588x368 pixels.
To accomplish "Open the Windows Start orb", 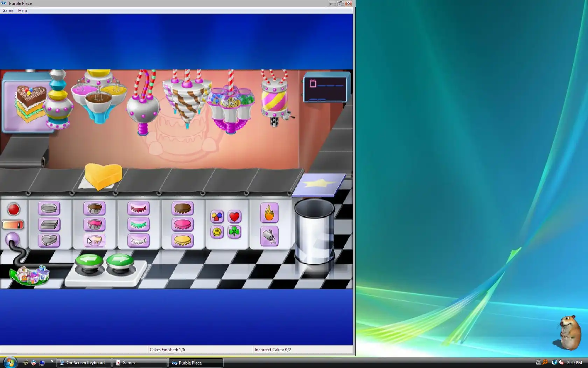I will [x=9, y=362].
